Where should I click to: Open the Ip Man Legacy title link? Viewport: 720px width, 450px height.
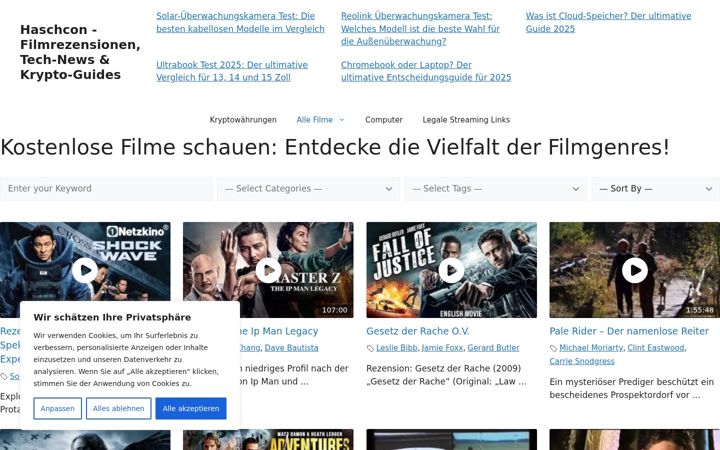click(x=279, y=331)
